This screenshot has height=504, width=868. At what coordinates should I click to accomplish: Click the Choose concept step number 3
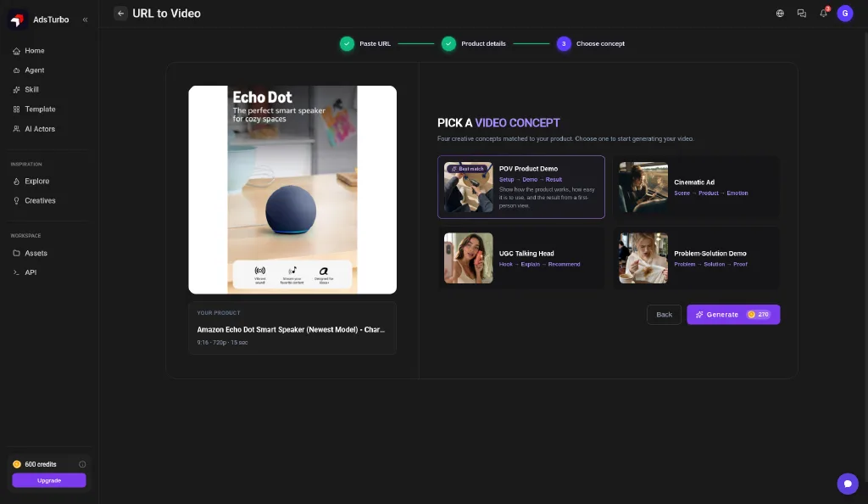point(564,44)
